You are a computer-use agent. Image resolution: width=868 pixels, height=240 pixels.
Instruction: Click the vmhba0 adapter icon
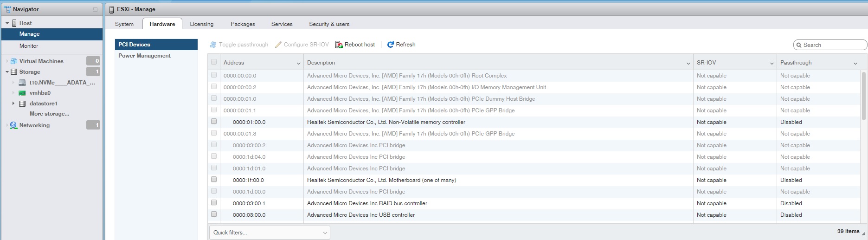[22, 93]
